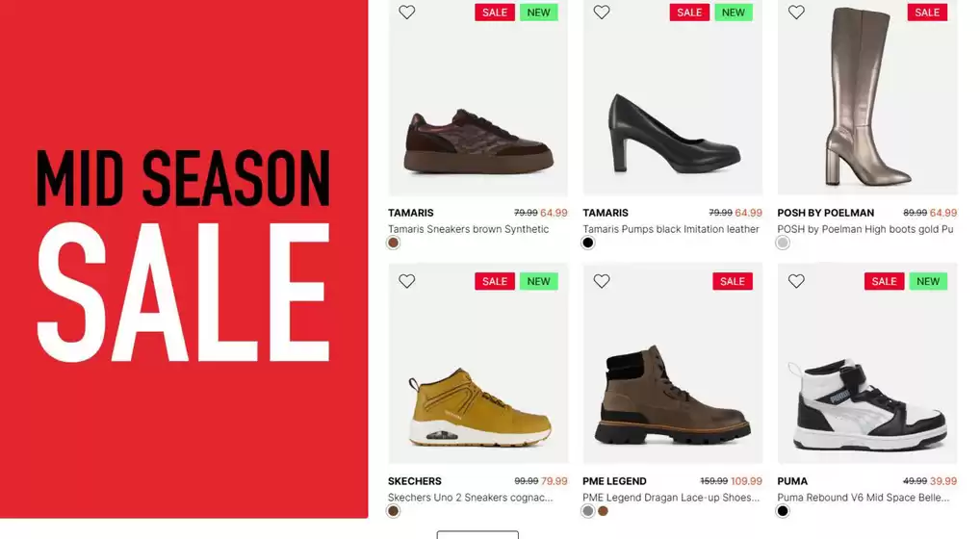Viewport: 980px width, 539px height.
Task: Click the button below the Skechers product
Action: pos(477,534)
